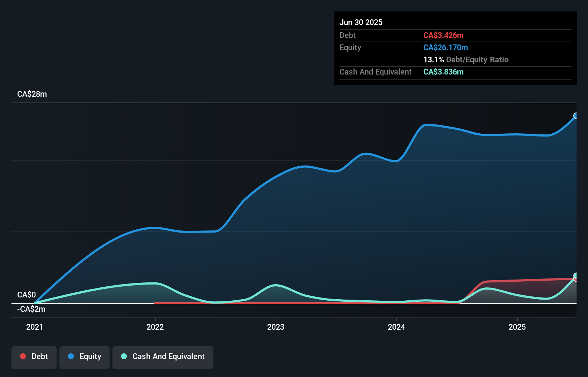Image resolution: width=588 pixels, height=377 pixels.
Task: Click the Jun 30 2025 tooltip date
Action: pos(361,22)
